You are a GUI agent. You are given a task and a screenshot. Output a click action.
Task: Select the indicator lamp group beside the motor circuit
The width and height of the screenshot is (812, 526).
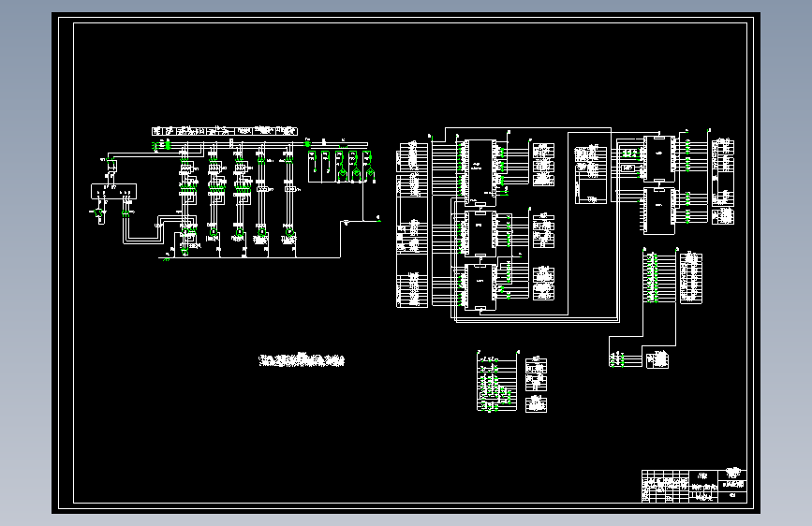[341, 167]
